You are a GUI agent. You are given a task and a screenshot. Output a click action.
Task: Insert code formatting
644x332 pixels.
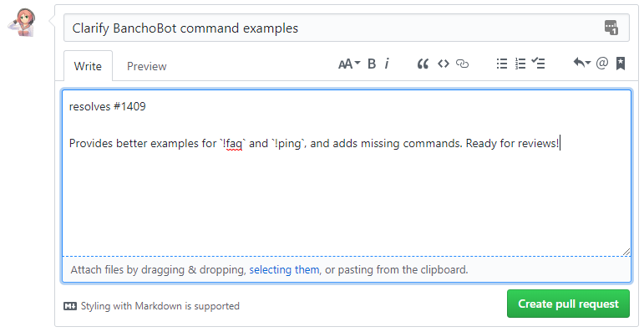pos(444,64)
